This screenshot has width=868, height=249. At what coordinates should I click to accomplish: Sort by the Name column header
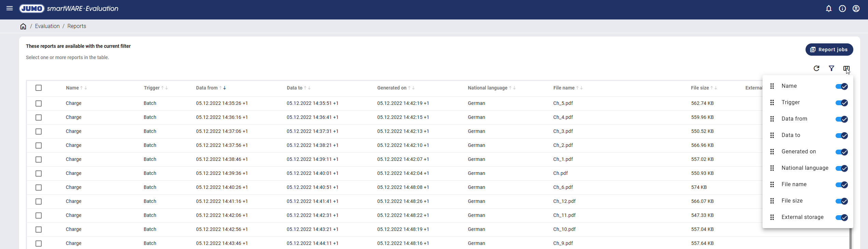(x=72, y=88)
